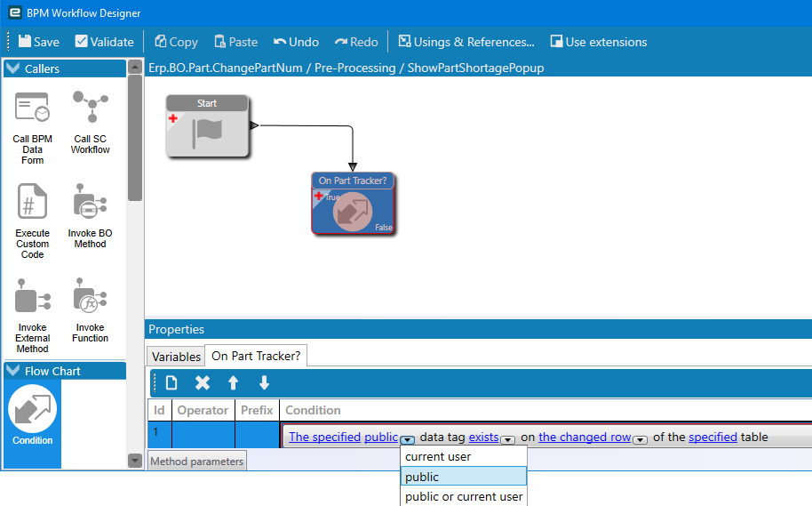Click the new condition row icon

pos(171,383)
